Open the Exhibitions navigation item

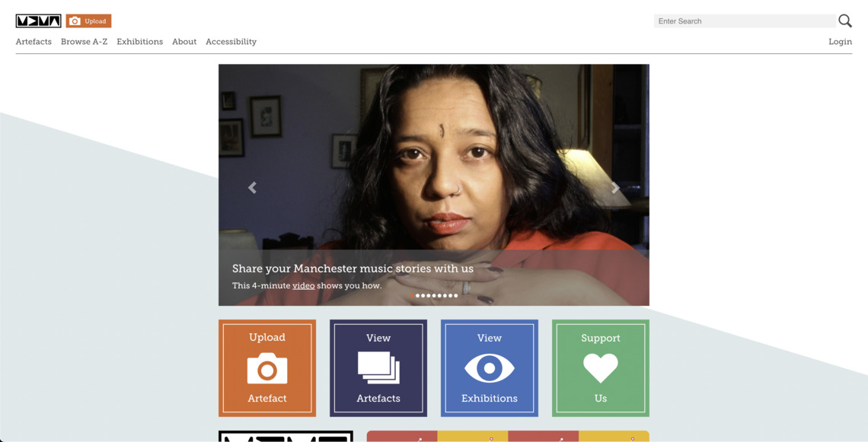pos(140,42)
